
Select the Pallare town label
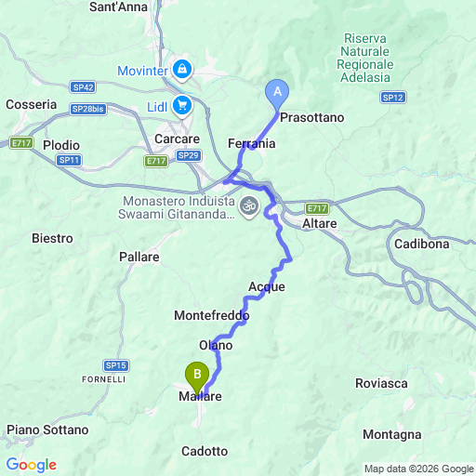(139, 257)
